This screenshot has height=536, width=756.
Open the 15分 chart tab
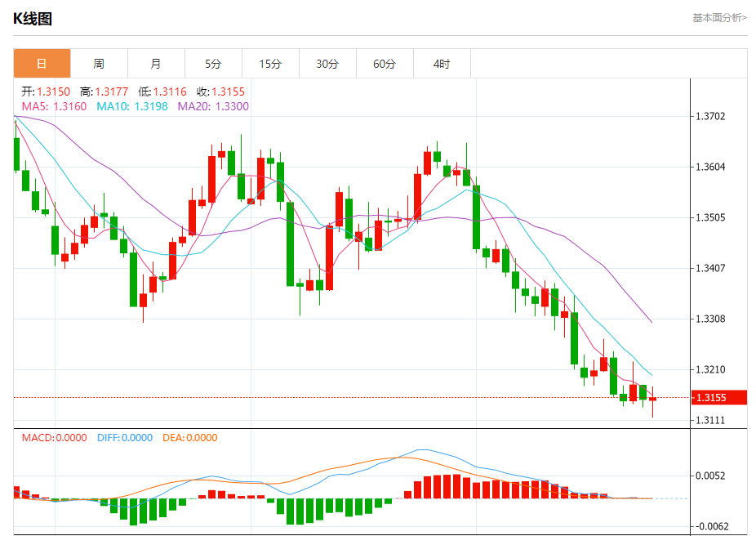coord(270,63)
